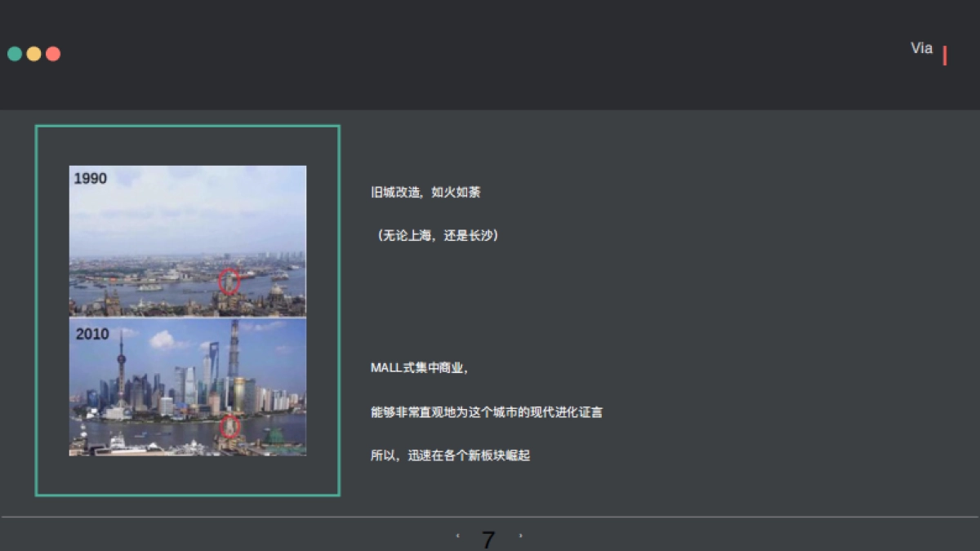
Task: Click the red traffic-light dot
Action: pos(52,53)
